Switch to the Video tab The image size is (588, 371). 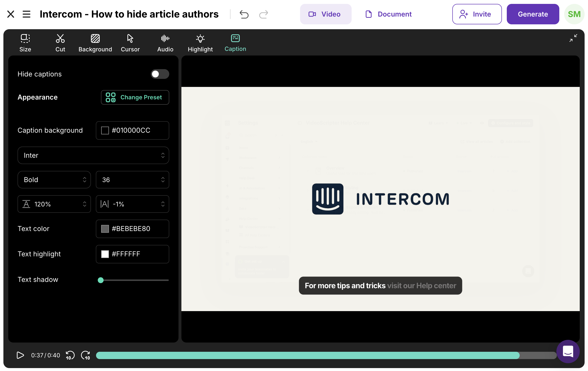click(326, 14)
